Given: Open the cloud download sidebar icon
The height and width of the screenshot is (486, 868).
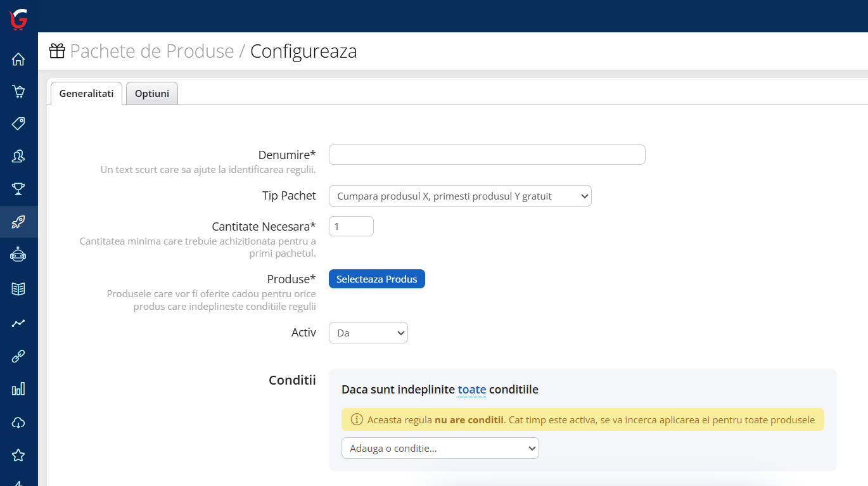Looking at the screenshot, I should coord(18,423).
